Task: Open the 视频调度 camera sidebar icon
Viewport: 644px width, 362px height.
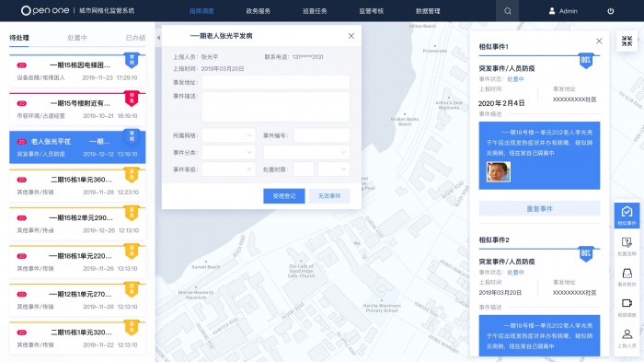Action: coord(627,308)
